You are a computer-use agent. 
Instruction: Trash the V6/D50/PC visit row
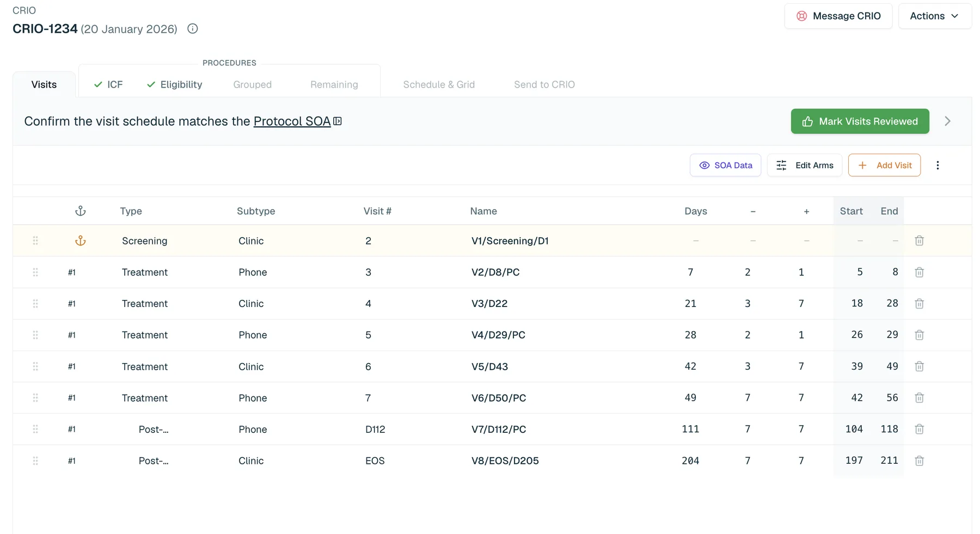click(x=919, y=398)
